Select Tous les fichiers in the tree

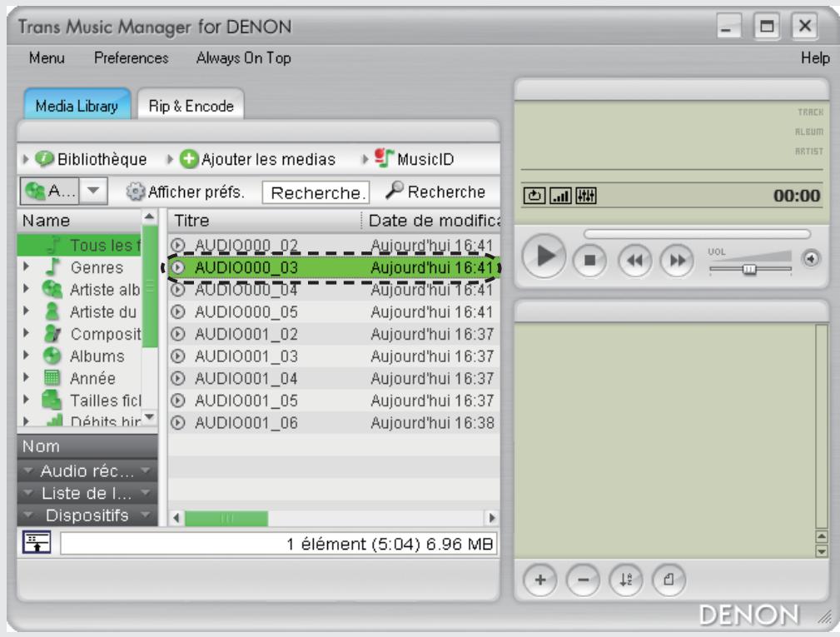pyautogui.click(x=81, y=246)
